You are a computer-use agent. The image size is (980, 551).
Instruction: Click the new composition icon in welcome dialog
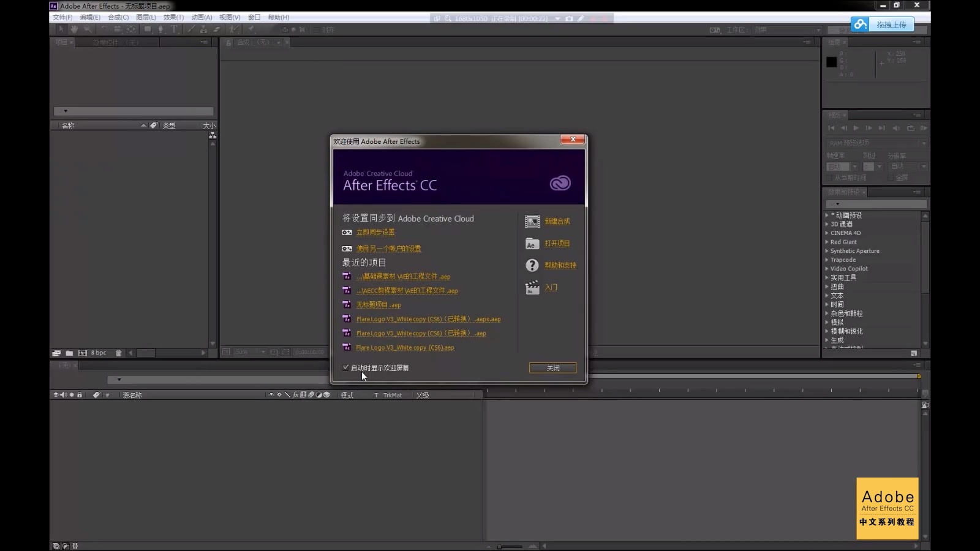tap(532, 221)
